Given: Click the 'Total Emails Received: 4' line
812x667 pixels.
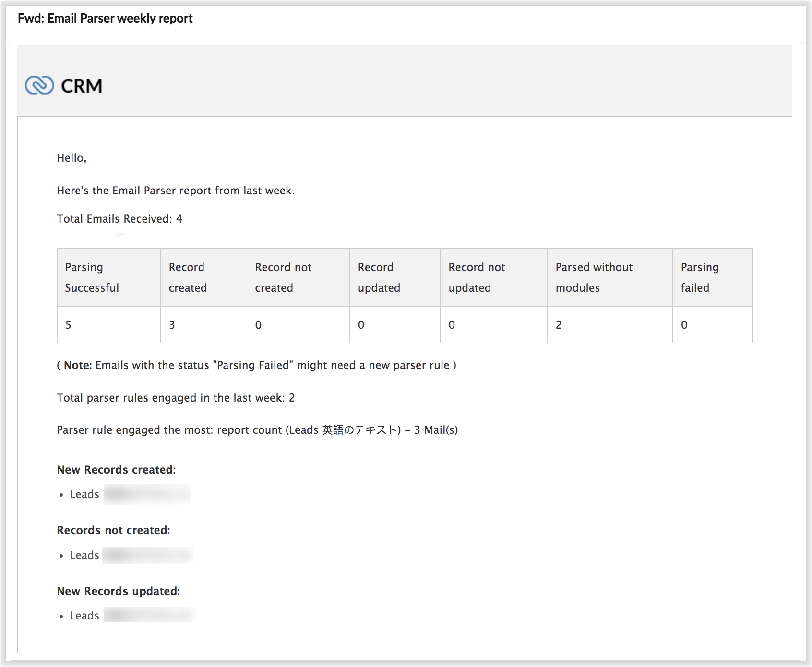Looking at the screenshot, I should pos(119,219).
